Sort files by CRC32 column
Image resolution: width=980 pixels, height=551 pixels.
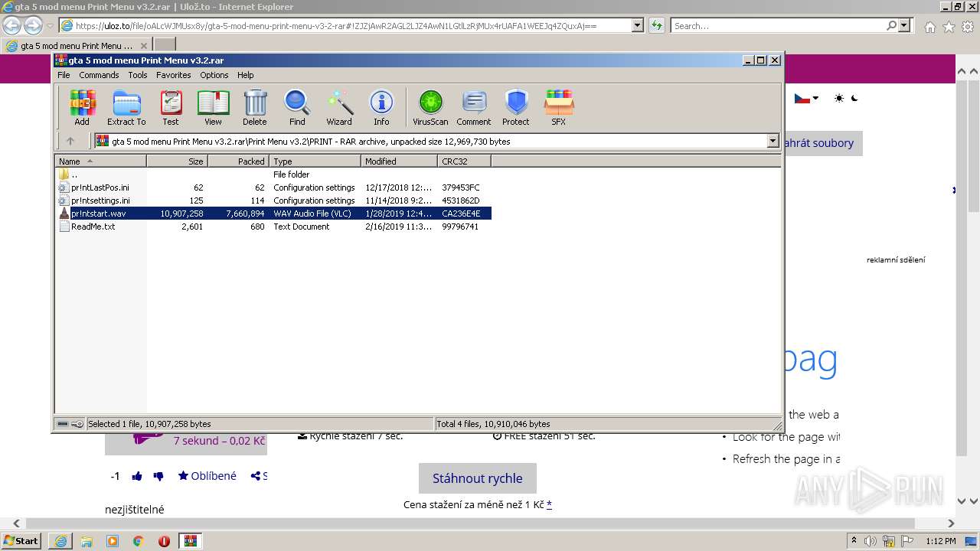click(464, 161)
